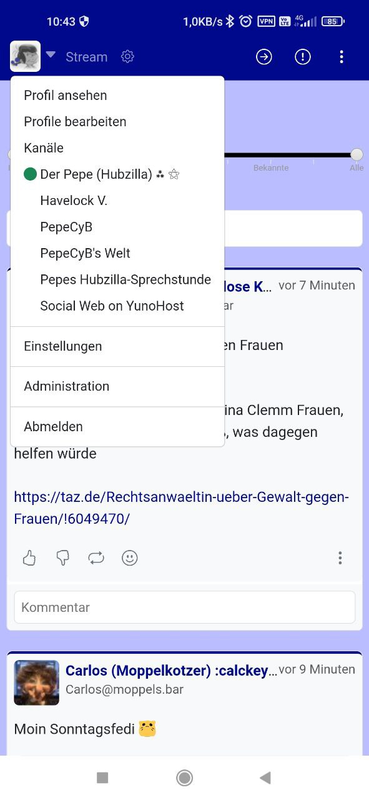
Task: Open Einstellungen from the menu
Action: tap(117, 346)
